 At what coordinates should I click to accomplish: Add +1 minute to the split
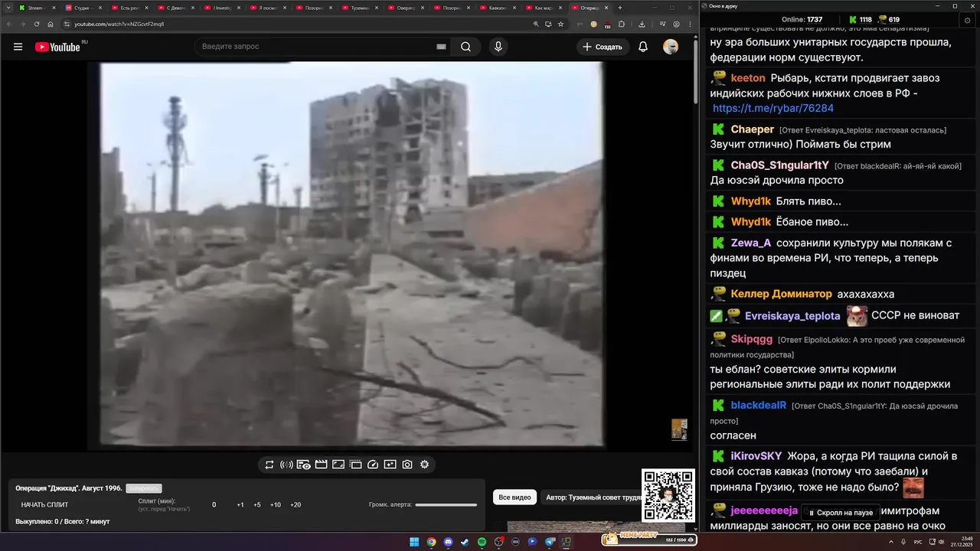coord(240,505)
